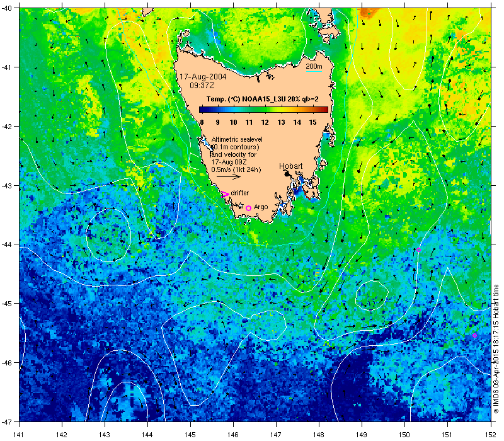Click the magenta drifter arrow marker
This screenshot has width=504, height=441.
(x=225, y=194)
